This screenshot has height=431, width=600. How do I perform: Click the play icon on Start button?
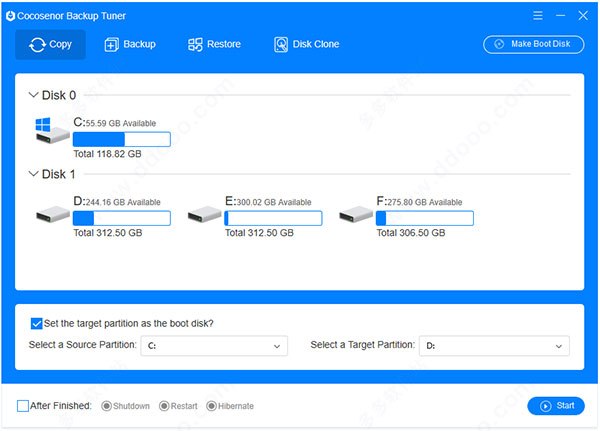(x=545, y=406)
